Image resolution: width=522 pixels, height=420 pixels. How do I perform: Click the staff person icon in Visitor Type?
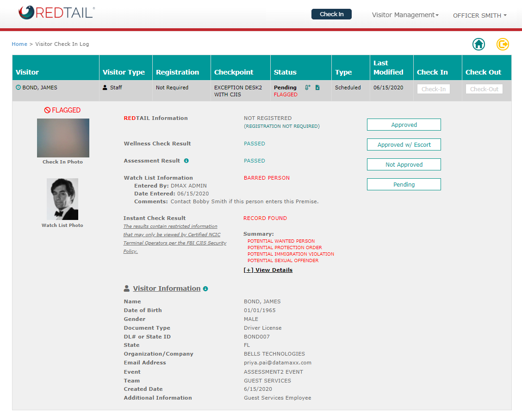click(x=105, y=88)
